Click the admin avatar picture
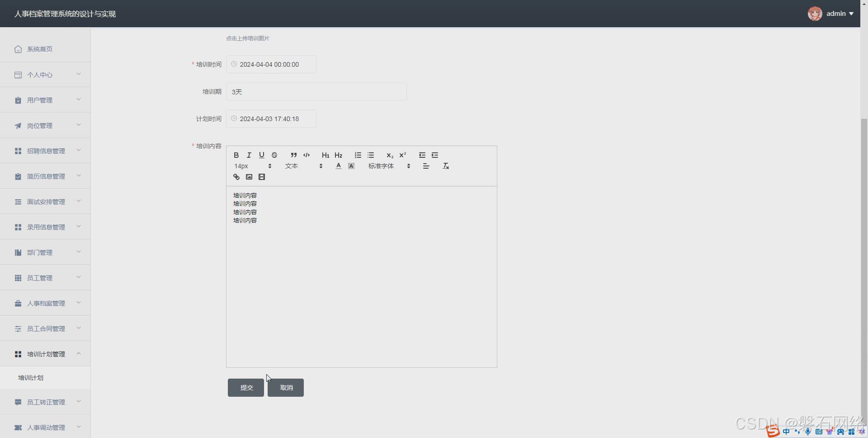868x438 pixels. pyautogui.click(x=815, y=14)
